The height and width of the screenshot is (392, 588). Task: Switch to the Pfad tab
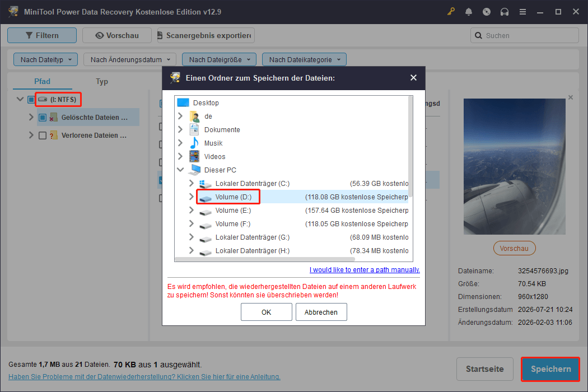[x=43, y=81]
